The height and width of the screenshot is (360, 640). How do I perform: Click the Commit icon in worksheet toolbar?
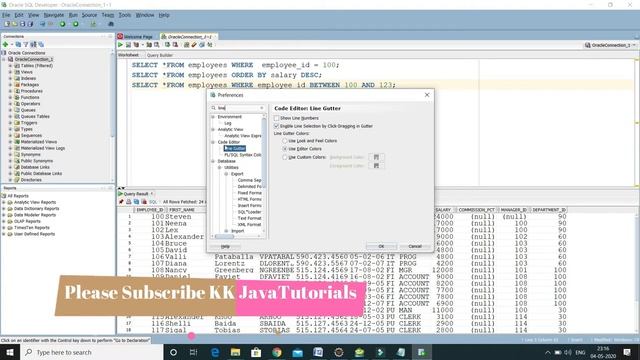point(167,45)
